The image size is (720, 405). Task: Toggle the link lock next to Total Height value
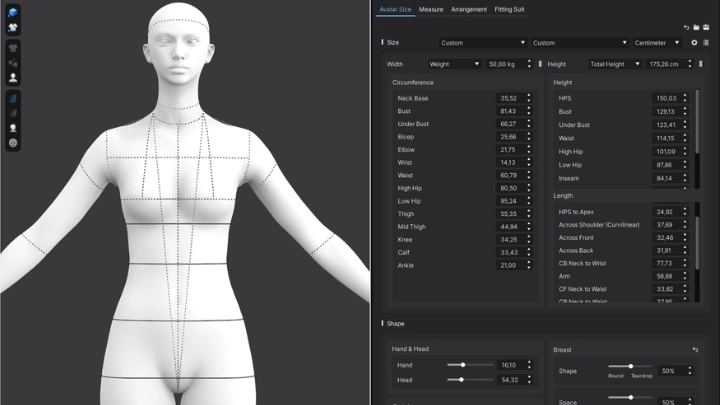[x=701, y=64]
